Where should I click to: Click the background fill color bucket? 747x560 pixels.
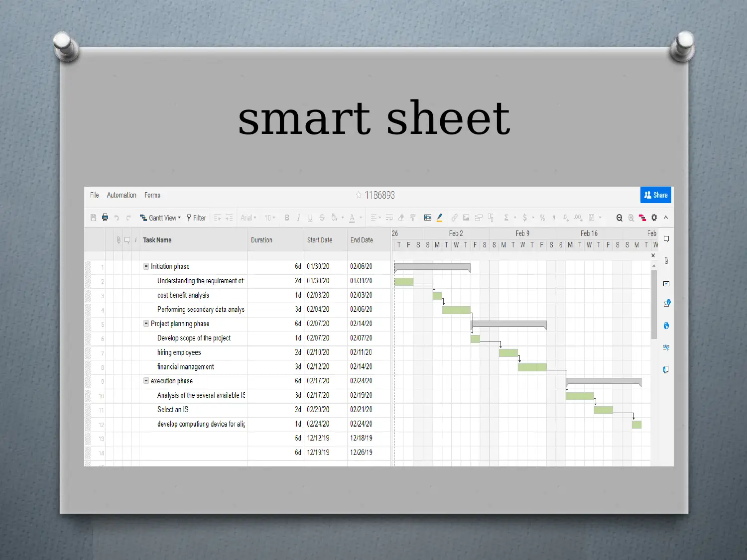[335, 218]
